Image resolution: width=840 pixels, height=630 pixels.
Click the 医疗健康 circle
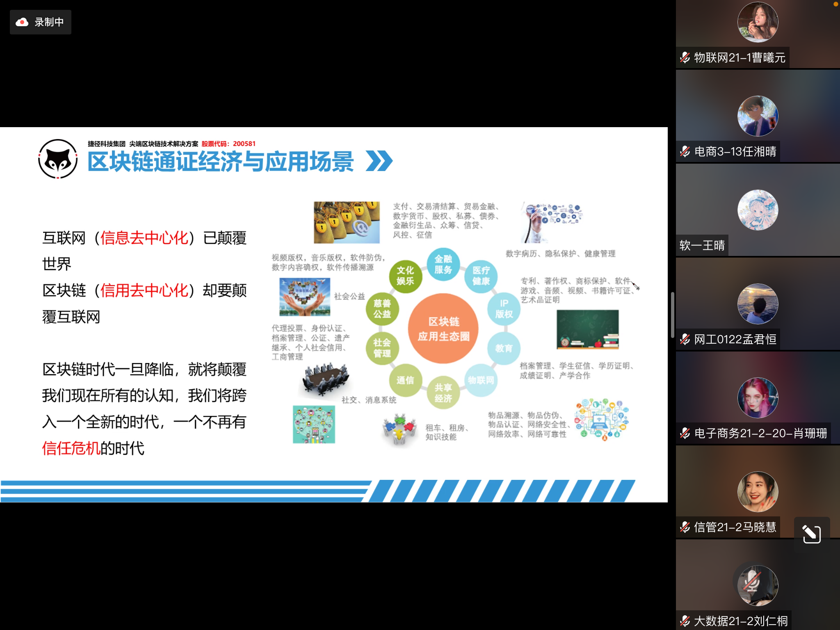pos(481,276)
